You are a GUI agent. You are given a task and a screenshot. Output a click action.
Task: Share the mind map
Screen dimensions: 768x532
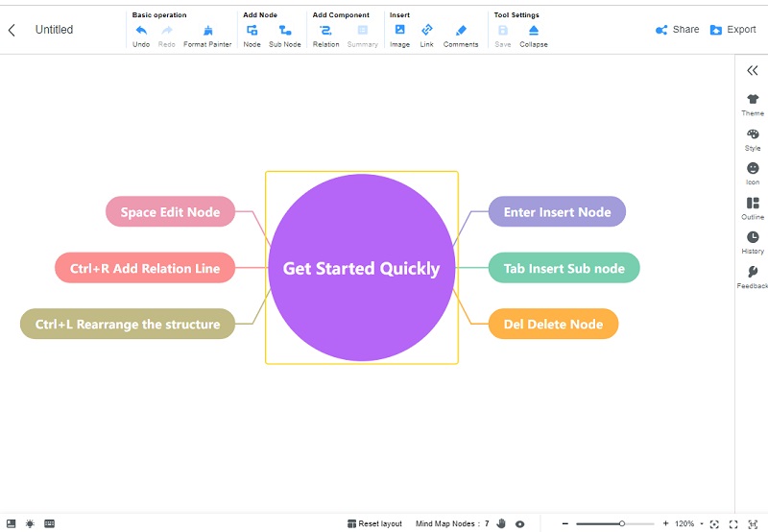click(678, 30)
